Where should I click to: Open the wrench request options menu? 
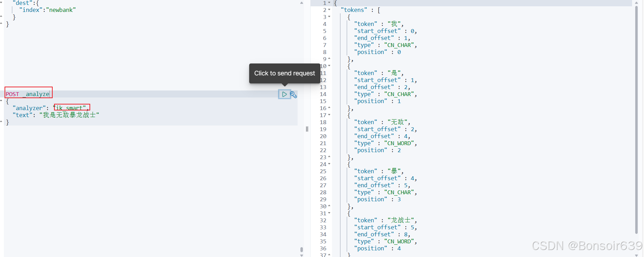click(x=293, y=94)
